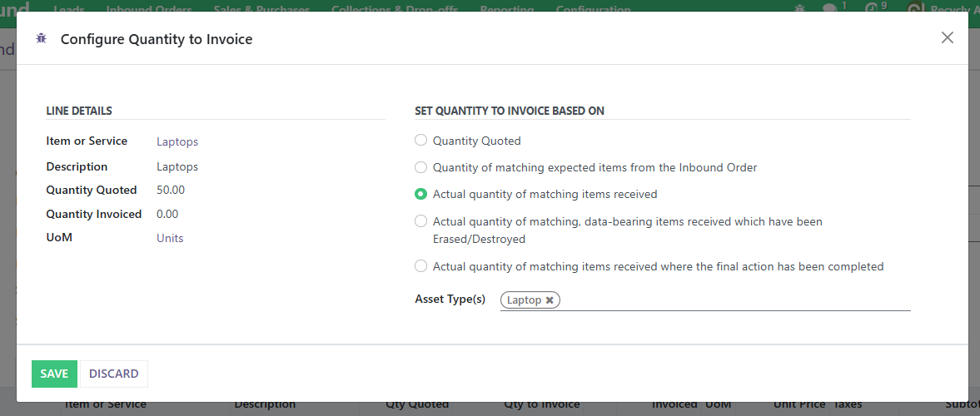Open the conversations chat bubble icon

[829, 8]
